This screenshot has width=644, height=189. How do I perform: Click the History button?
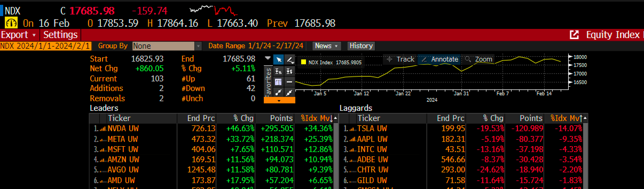click(x=361, y=46)
